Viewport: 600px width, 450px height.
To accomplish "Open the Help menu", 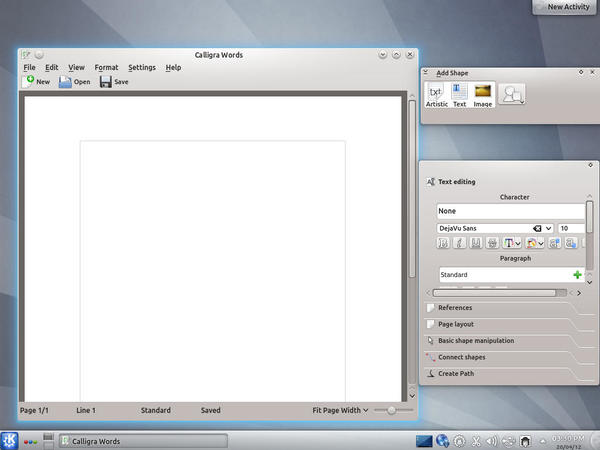I will [173, 68].
